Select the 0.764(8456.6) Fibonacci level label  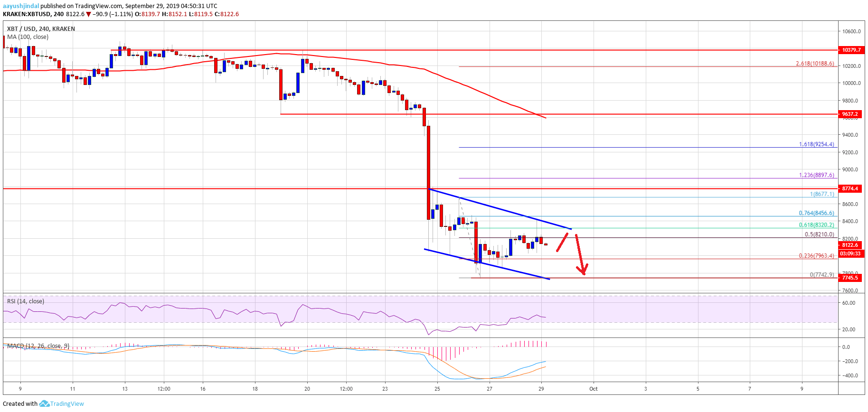click(x=816, y=213)
